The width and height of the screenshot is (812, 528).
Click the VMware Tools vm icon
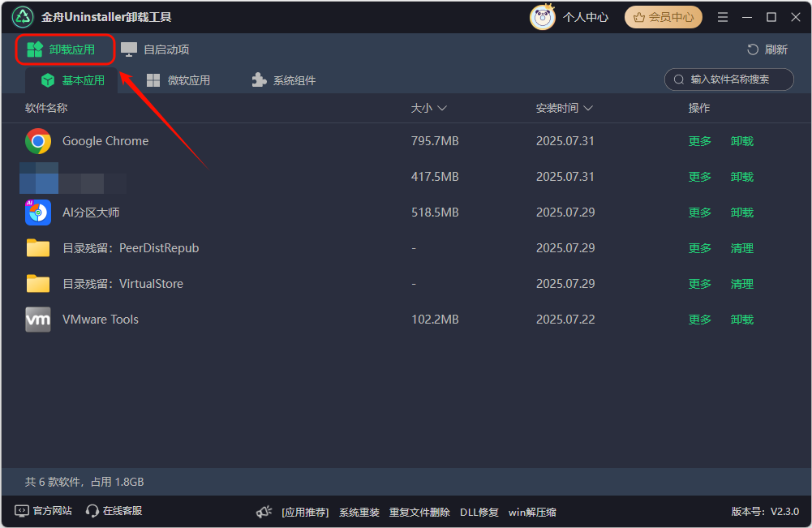tap(38, 320)
